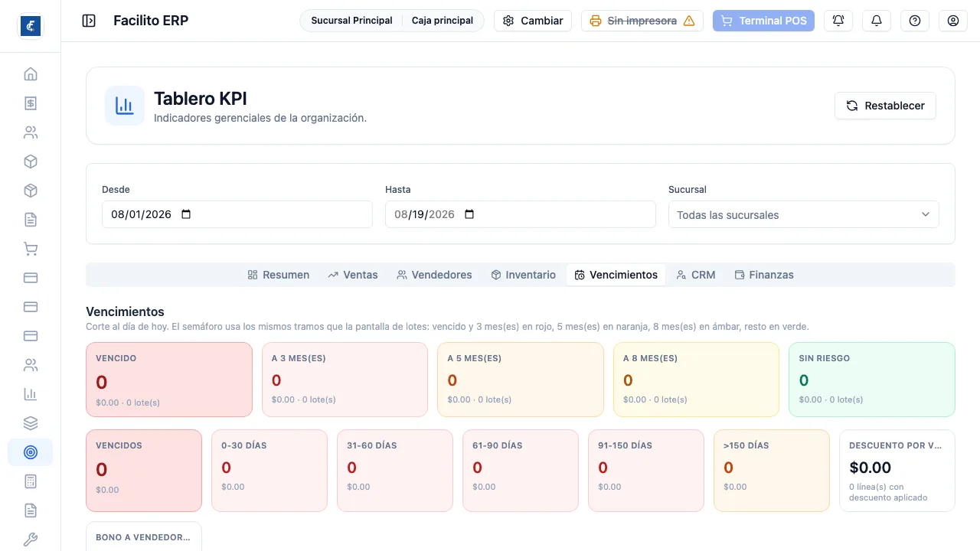Image resolution: width=980 pixels, height=551 pixels.
Task: Click the A 3 MES(ES) card
Action: coord(345,380)
